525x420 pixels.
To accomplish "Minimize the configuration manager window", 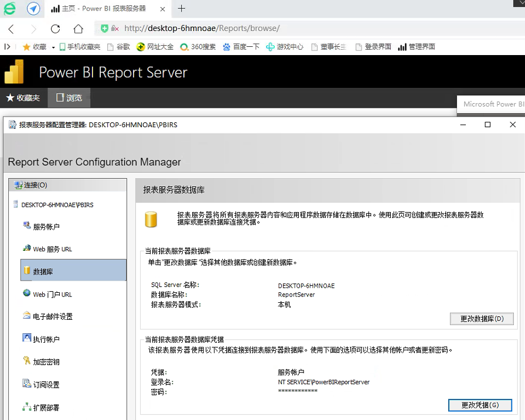I will click(463, 125).
